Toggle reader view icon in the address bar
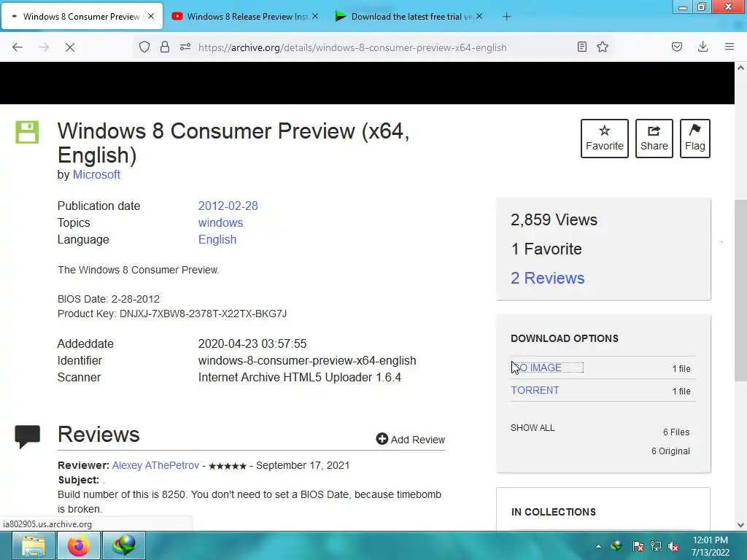This screenshot has width=747, height=560. pyautogui.click(x=581, y=47)
